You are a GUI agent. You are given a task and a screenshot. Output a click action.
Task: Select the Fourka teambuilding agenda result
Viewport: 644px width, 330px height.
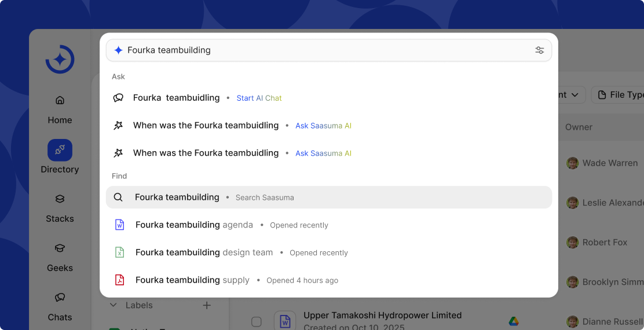194,225
